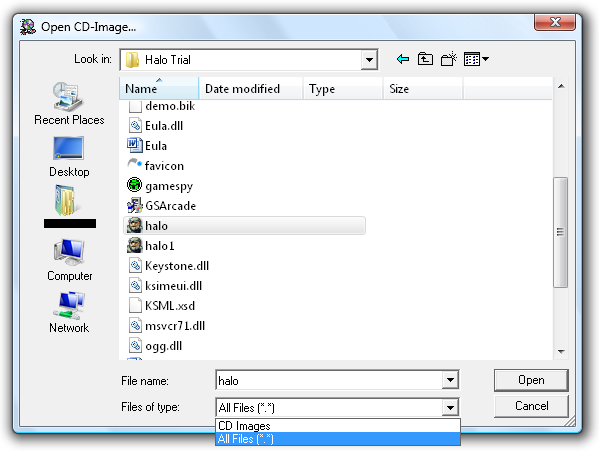Select the KSML.xsd file icon

(135, 306)
